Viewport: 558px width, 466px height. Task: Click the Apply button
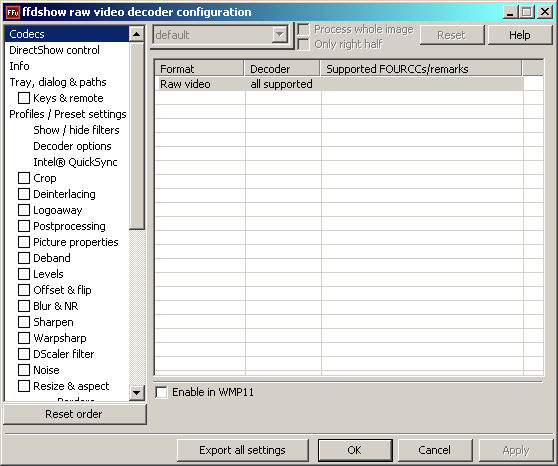click(516, 450)
